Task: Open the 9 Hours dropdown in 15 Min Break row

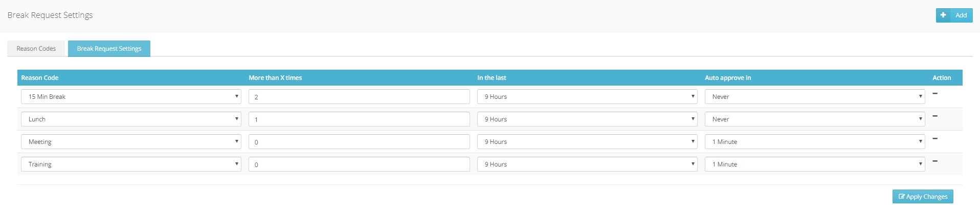Action: tap(587, 97)
